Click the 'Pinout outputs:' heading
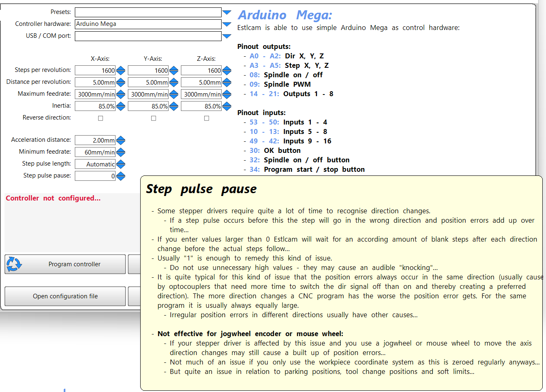 click(264, 46)
